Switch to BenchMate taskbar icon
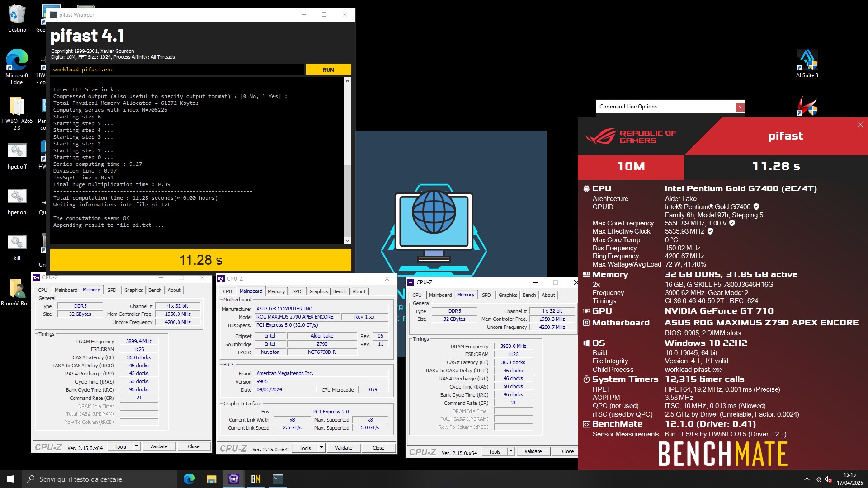 256,479
